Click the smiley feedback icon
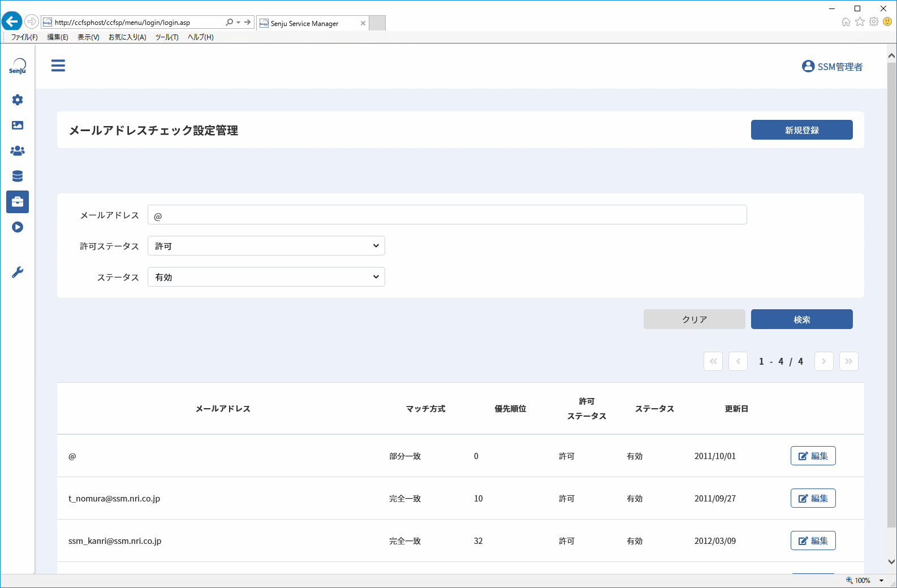Screen dimensions: 897x588 [887, 22]
